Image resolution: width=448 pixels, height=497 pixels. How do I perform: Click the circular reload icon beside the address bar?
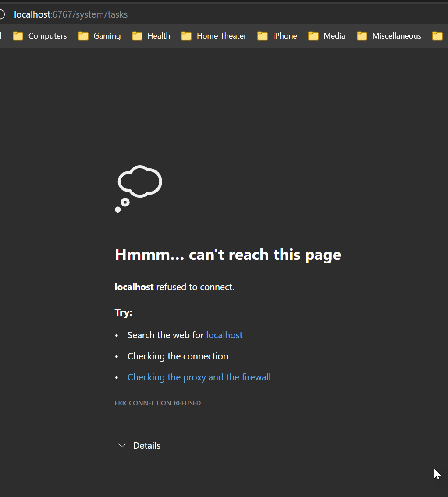(2, 14)
